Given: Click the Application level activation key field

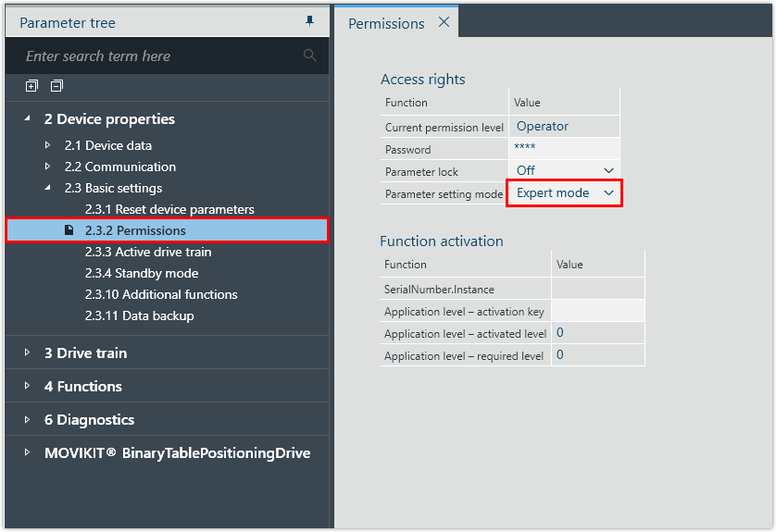Looking at the screenshot, I should (597, 312).
